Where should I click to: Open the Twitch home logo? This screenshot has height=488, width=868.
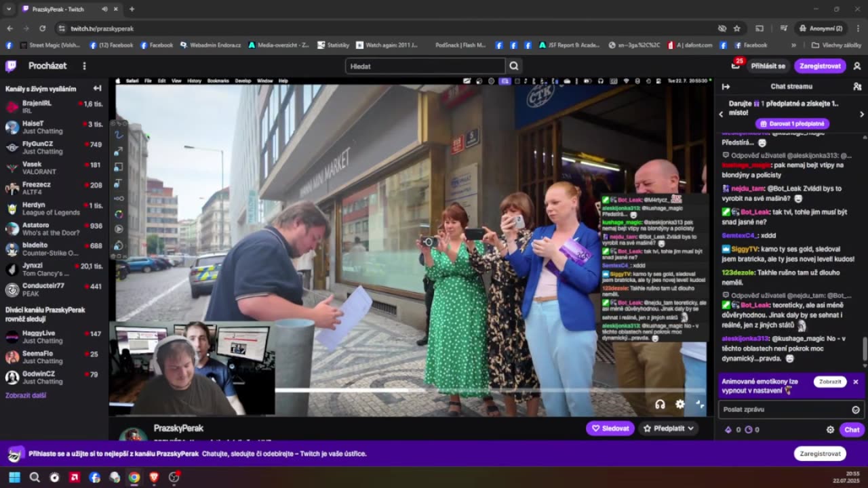(x=11, y=66)
